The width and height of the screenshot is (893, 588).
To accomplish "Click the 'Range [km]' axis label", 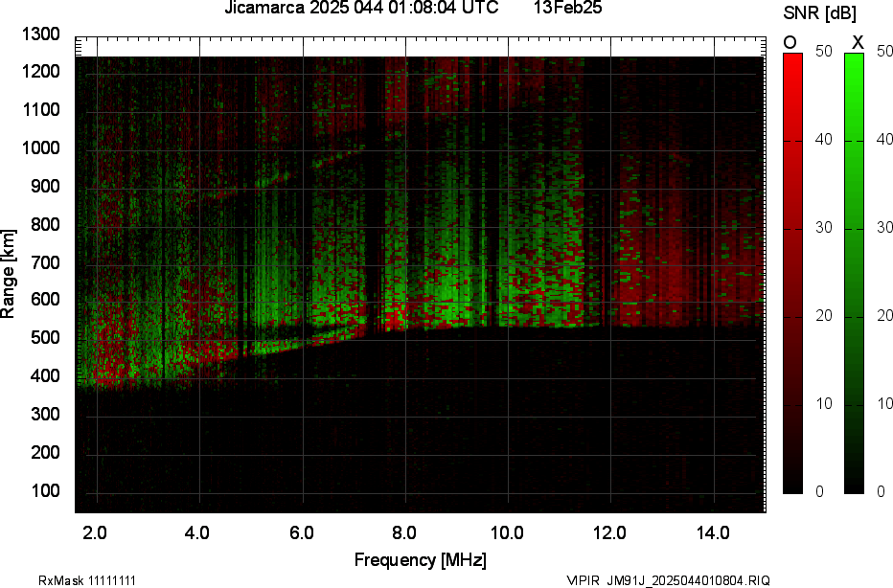I will (x=8, y=274).
